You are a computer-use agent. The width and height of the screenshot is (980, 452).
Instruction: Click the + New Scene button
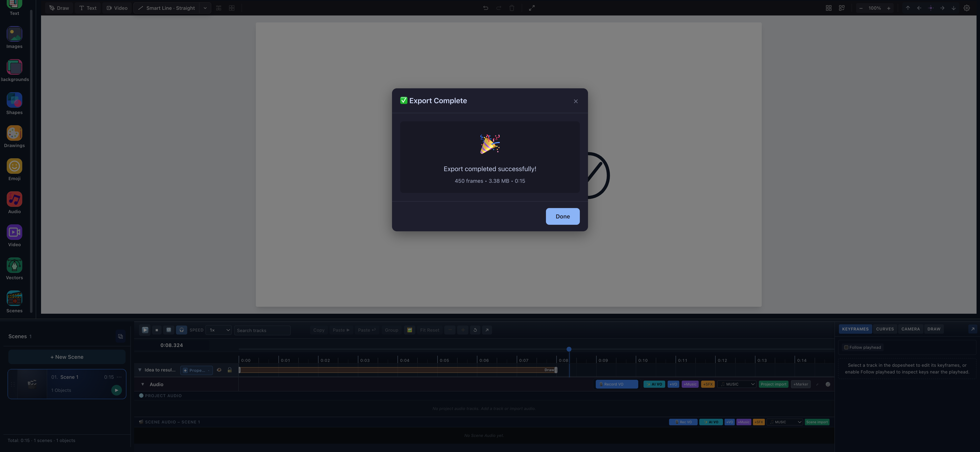[67, 357]
